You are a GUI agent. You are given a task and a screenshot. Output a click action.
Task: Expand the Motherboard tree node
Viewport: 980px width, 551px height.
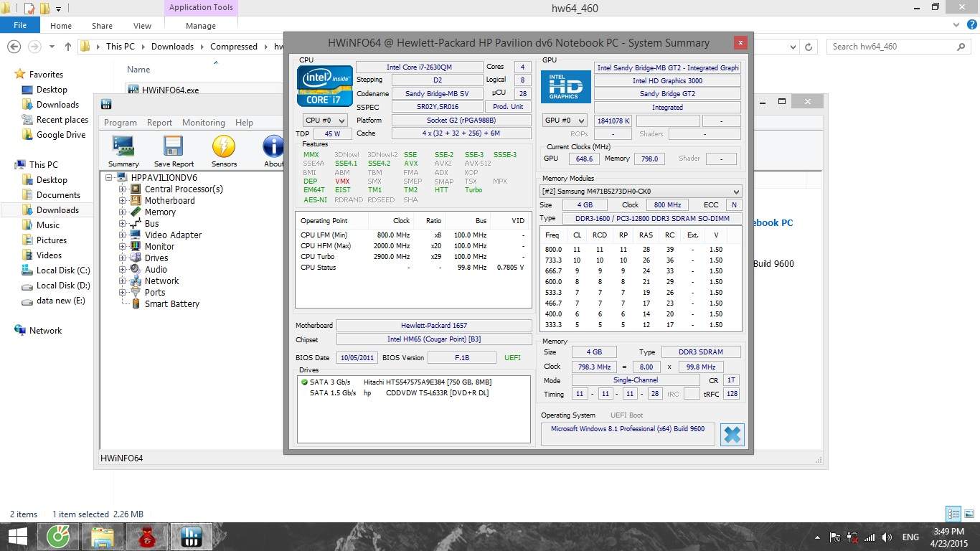[122, 201]
